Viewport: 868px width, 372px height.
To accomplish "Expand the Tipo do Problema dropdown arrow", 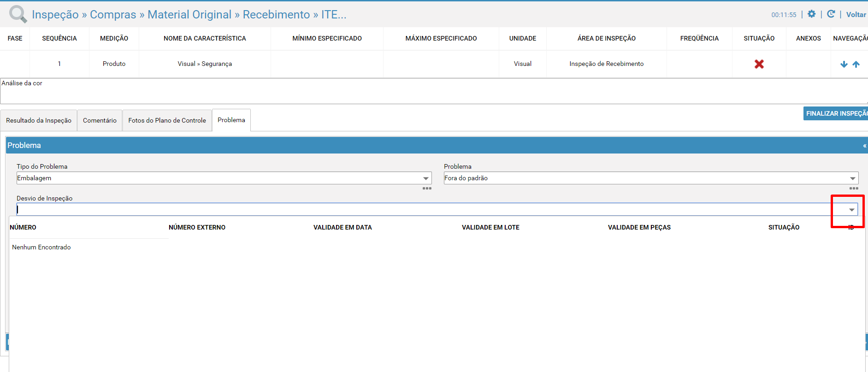I will (x=426, y=178).
